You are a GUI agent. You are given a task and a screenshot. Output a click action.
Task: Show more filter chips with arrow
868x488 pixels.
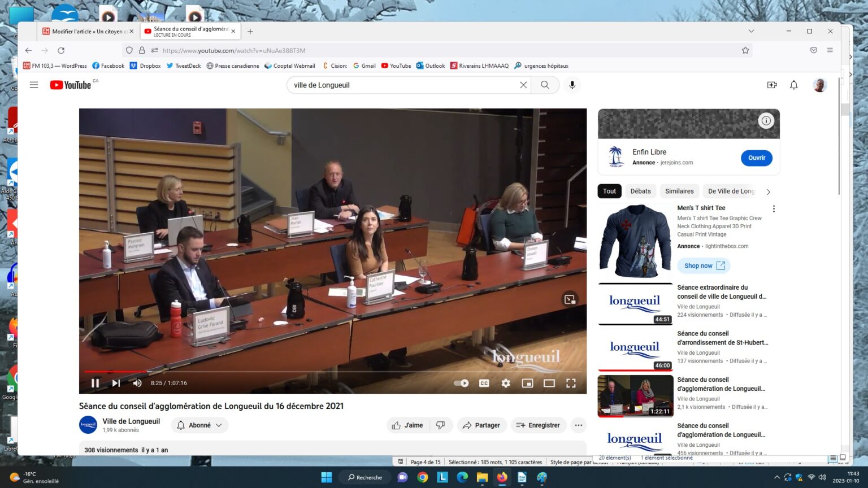(768, 191)
